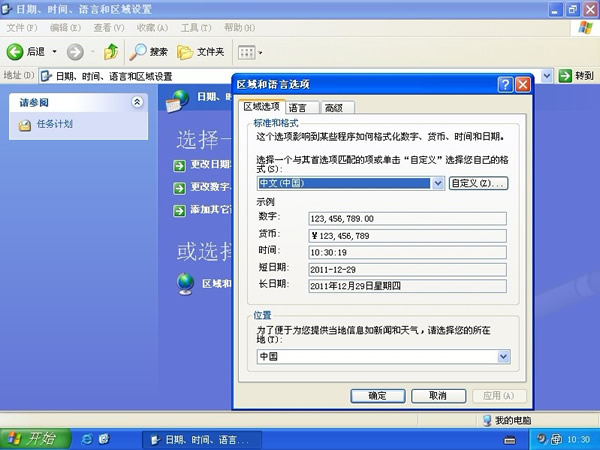Screen dimensions: 600x450
Task: Click the 时间 sample field 10:30:19
Action: pyautogui.click(x=407, y=252)
